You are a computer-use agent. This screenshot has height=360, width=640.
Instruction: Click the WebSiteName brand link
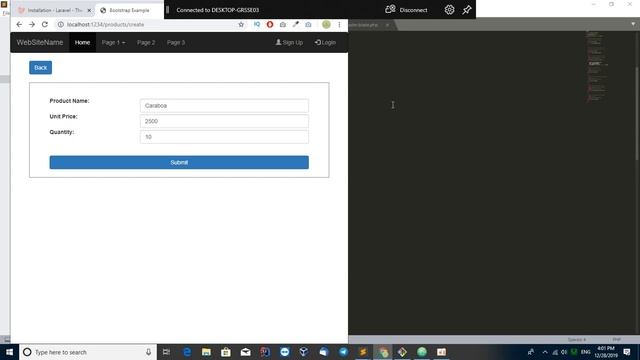tap(40, 42)
